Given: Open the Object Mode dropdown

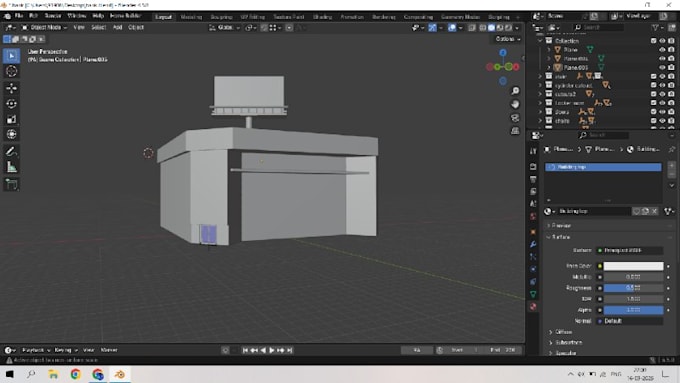Looking at the screenshot, I should (44, 27).
